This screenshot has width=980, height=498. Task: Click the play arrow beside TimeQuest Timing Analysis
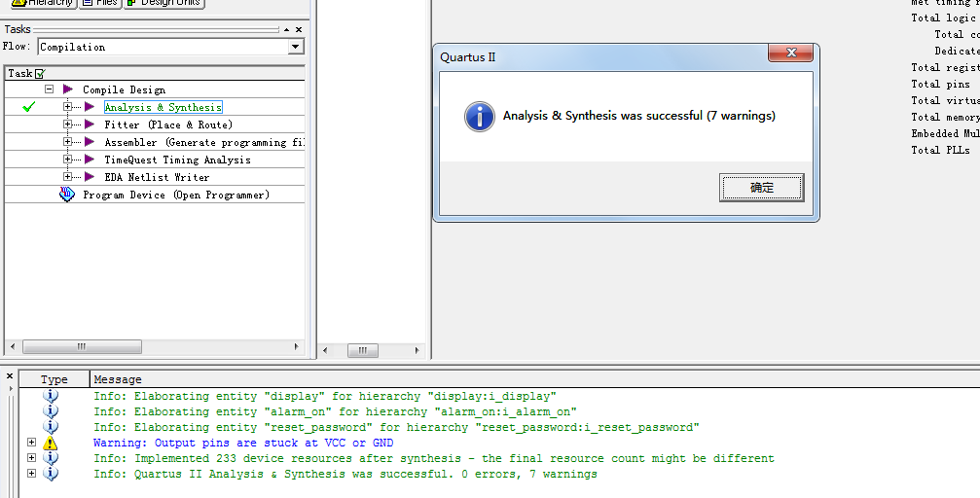coord(90,160)
